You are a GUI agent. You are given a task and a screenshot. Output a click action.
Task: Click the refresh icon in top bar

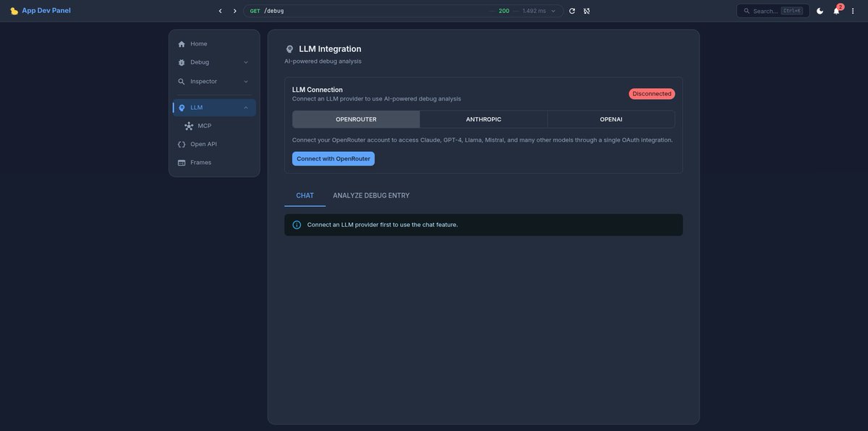tap(572, 11)
